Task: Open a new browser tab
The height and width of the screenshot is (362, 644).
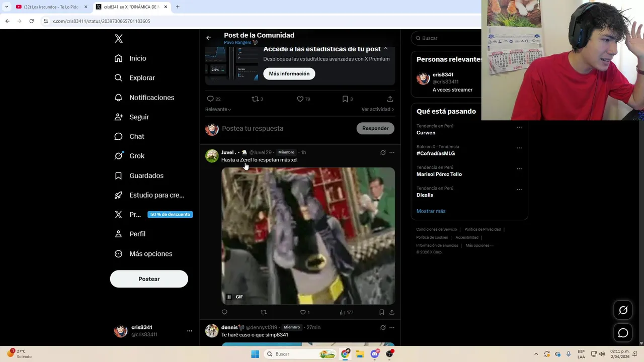Action: pos(178,7)
